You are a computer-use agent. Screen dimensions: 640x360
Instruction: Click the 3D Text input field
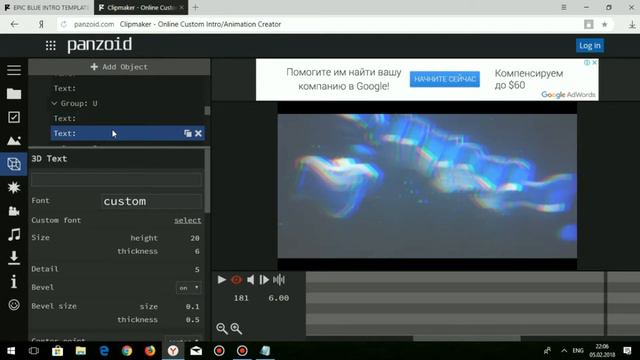pos(116,180)
